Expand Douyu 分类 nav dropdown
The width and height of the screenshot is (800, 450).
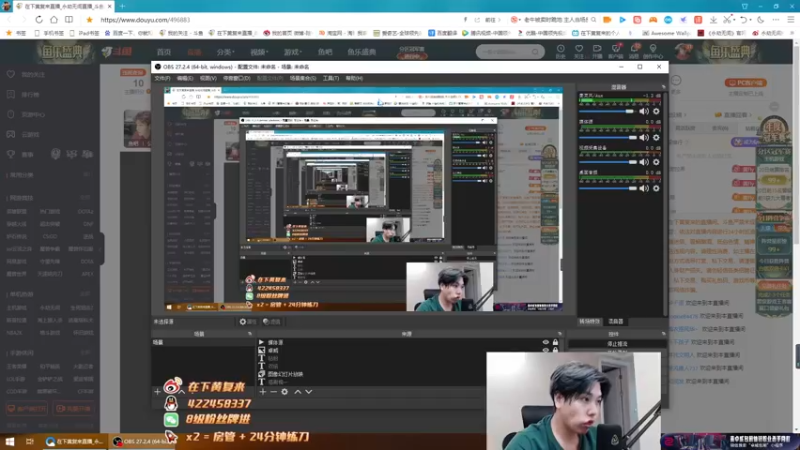pyautogui.click(x=225, y=52)
